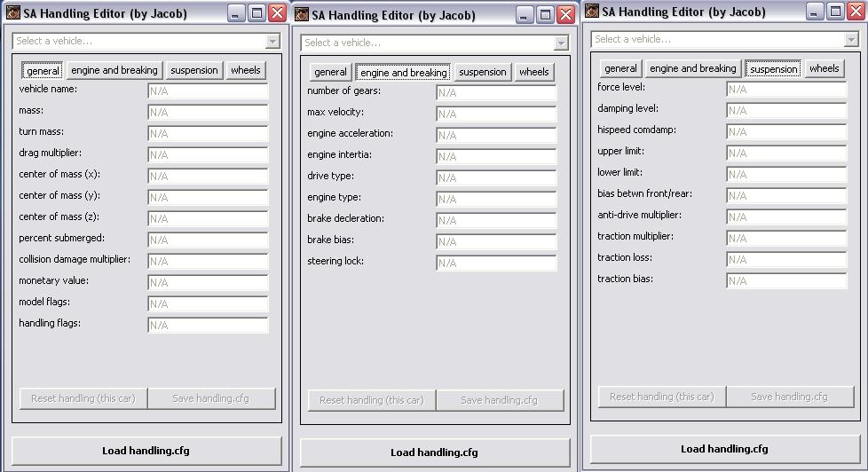Viewport: 868px width, 472px height.
Task: Click the engine intertia input field
Action: tap(496, 157)
